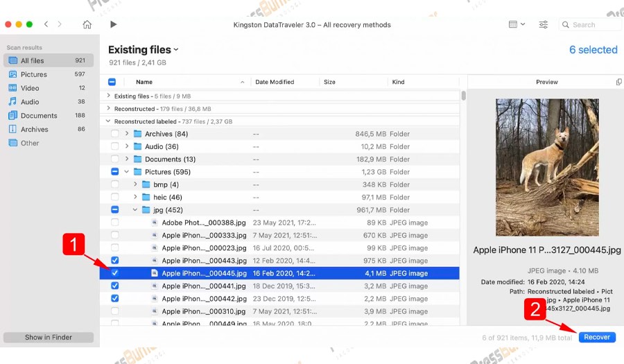Click the Search input field
The image size is (624, 364).
[x=593, y=25]
